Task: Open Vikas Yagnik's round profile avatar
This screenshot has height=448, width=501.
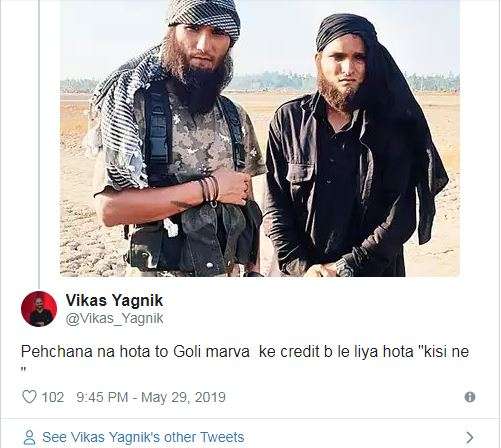Action: point(39,309)
